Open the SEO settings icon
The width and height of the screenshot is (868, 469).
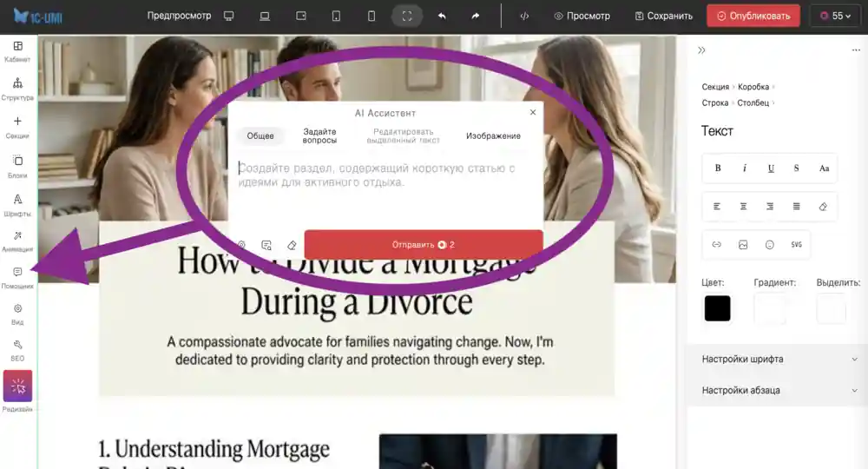click(x=17, y=349)
